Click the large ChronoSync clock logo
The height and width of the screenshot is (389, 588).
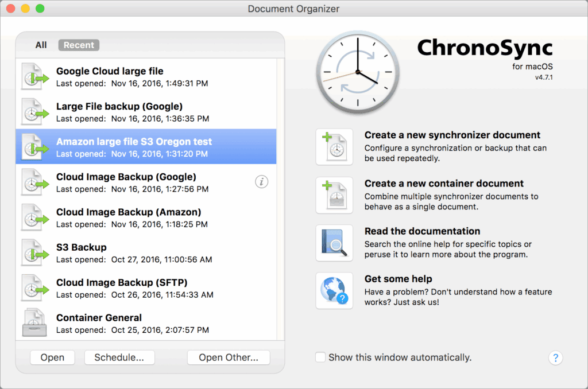point(357,73)
